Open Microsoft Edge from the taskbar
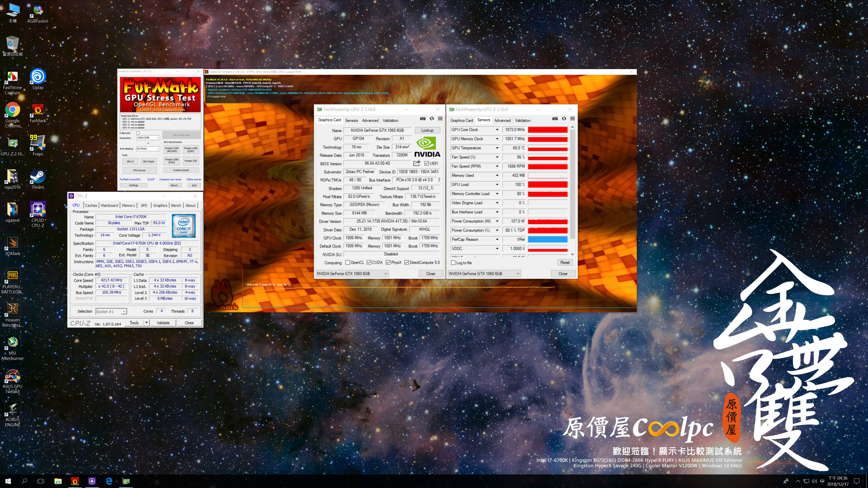 [109, 481]
